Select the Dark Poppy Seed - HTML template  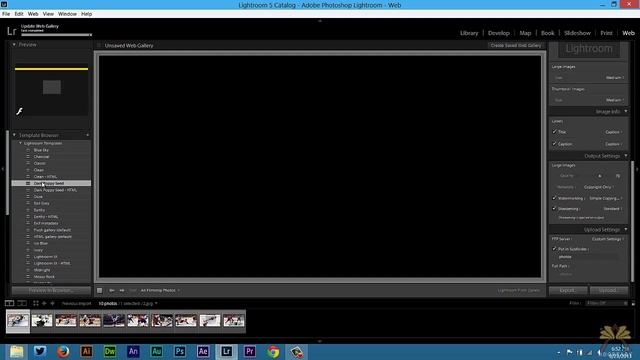click(x=55, y=190)
